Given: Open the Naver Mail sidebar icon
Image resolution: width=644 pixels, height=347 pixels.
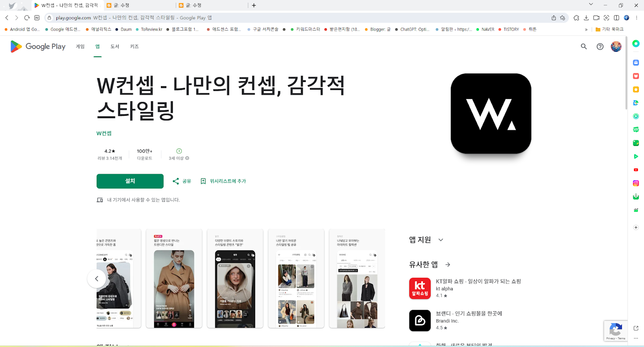Looking at the screenshot, I should pos(636,197).
